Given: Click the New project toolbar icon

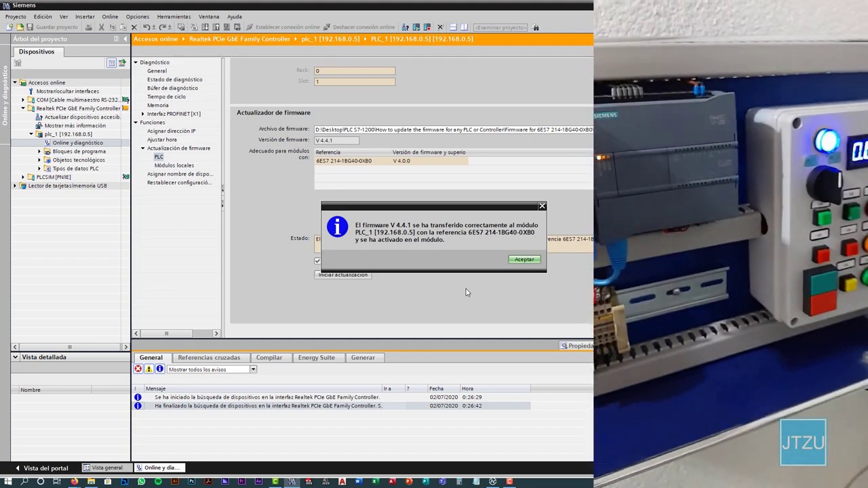Looking at the screenshot, I should pyautogui.click(x=9, y=27).
